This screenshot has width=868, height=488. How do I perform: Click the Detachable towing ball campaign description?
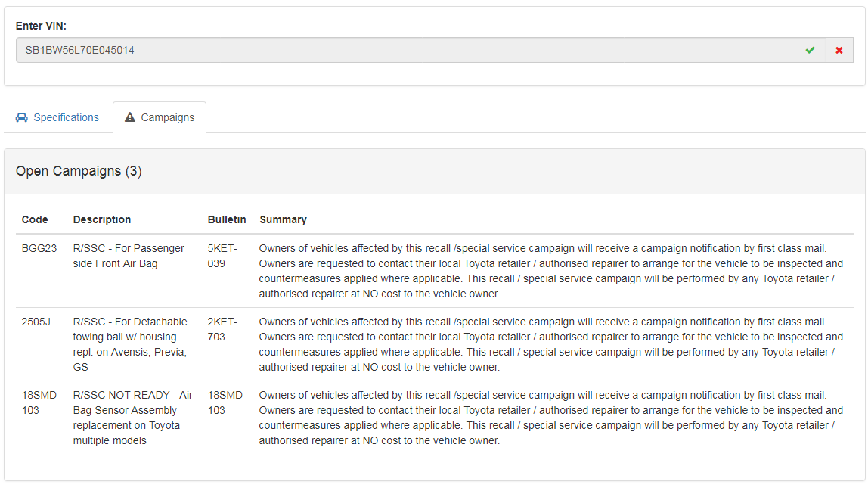click(x=130, y=344)
